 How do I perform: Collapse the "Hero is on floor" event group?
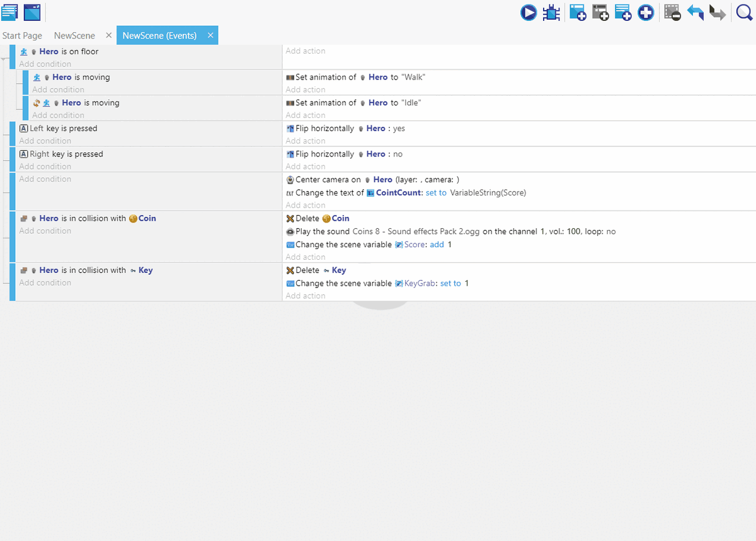pos(5,59)
